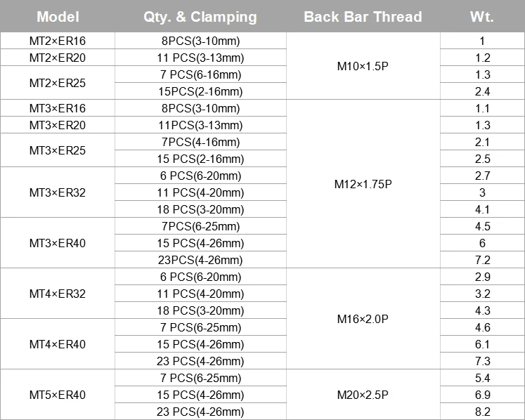Select the MT2×ER20 model cell

click(58, 58)
